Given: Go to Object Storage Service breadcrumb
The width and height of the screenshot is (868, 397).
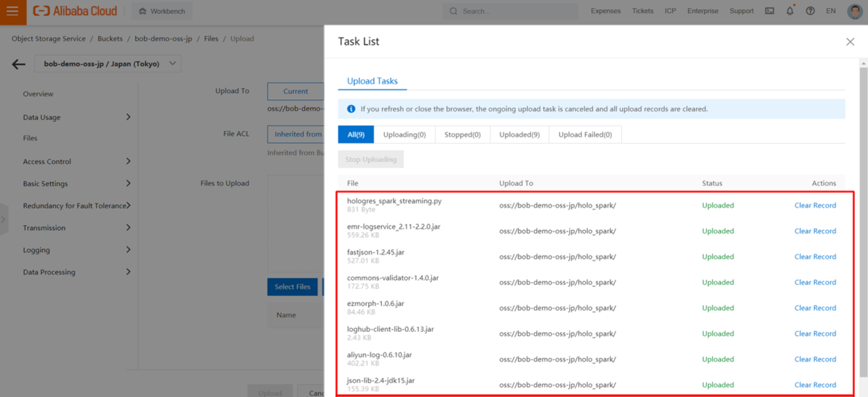Looking at the screenshot, I should [x=48, y=38].
